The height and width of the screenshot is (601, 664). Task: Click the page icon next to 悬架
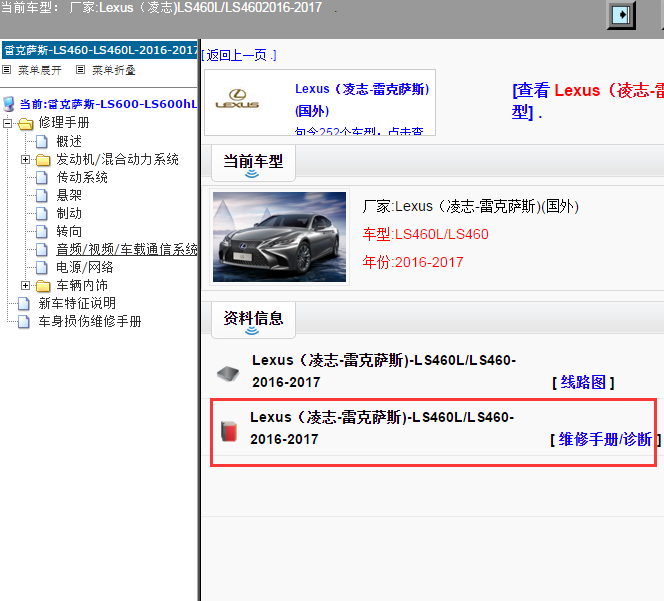pos(42,196)
